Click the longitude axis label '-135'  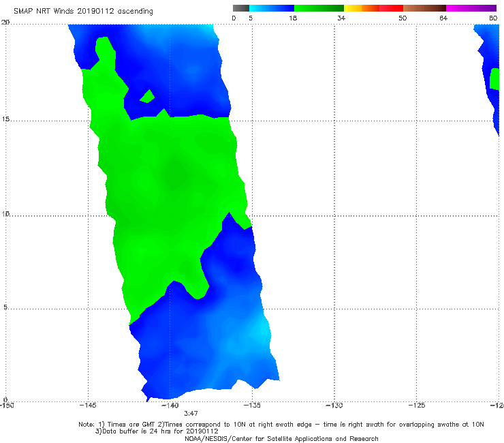[252, 406]
